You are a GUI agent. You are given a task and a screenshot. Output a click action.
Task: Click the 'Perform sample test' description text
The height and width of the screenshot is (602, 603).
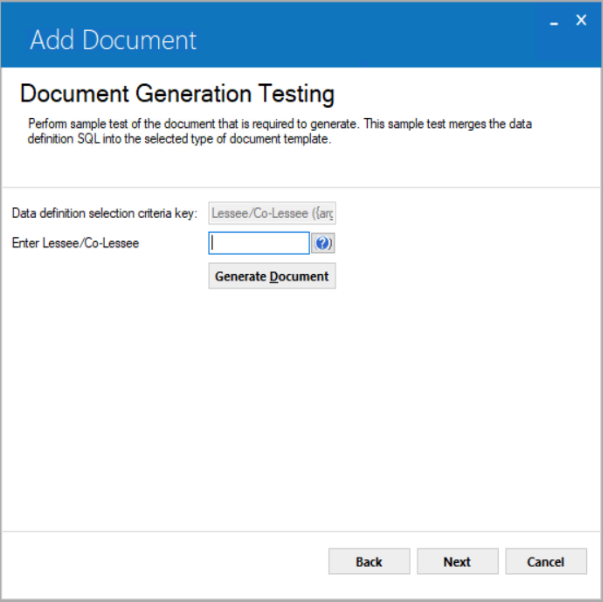[280, 131]
